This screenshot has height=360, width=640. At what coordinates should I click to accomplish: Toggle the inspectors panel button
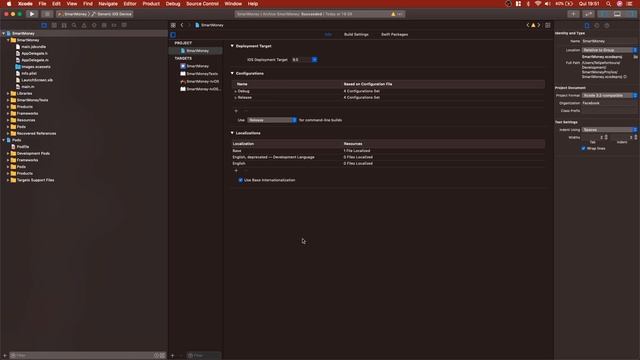(x=631, y=14)
